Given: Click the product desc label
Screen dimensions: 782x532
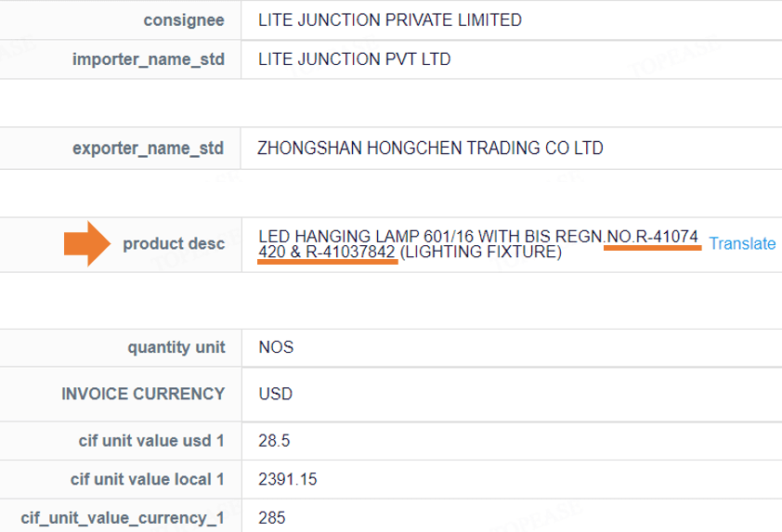Looking at the screenshot, I should pos(174,244).
